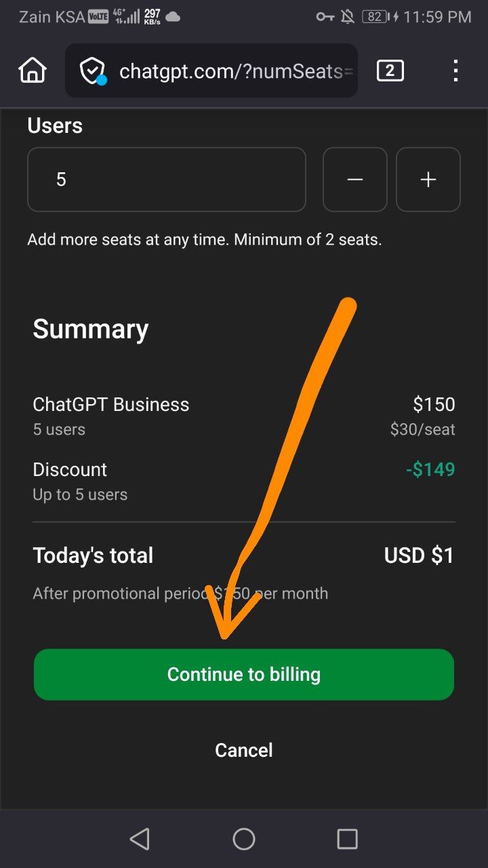Tap the -$149 discount amount
Image resolution: width=488 pixels, height=868 pixels.
(430, 469)
